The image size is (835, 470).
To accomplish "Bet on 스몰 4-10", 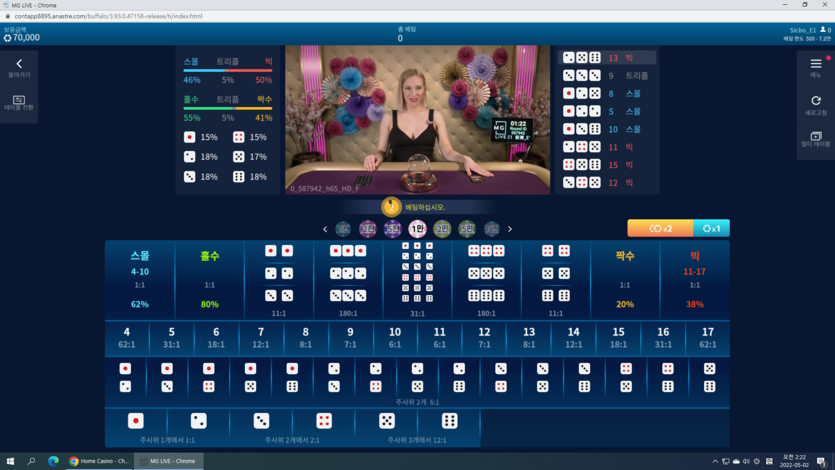I will click(140, 280).
